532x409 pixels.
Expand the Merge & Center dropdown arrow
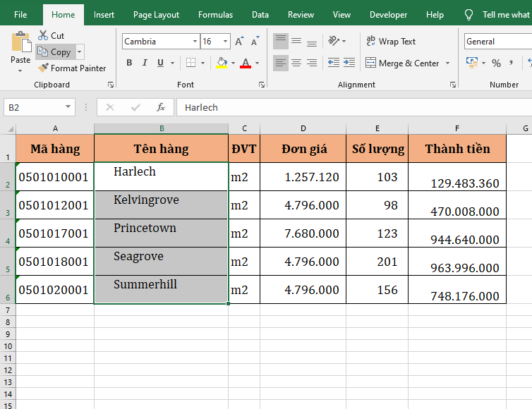point(447,63)
